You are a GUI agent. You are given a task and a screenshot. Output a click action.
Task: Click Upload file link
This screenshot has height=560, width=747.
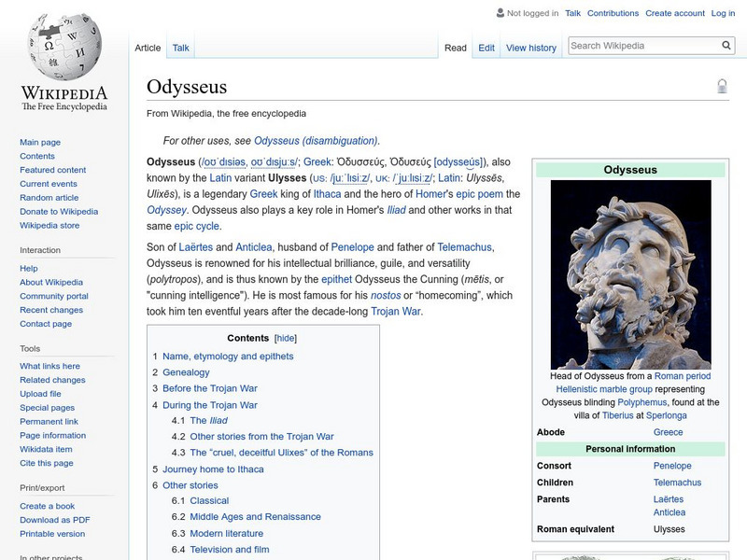40,393
